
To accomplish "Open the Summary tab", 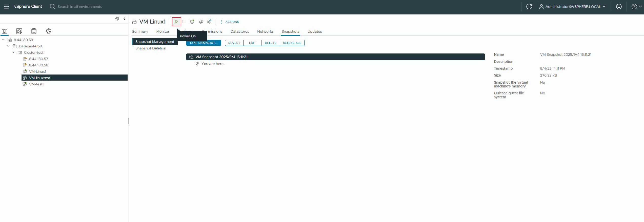I will pos(140,31).
